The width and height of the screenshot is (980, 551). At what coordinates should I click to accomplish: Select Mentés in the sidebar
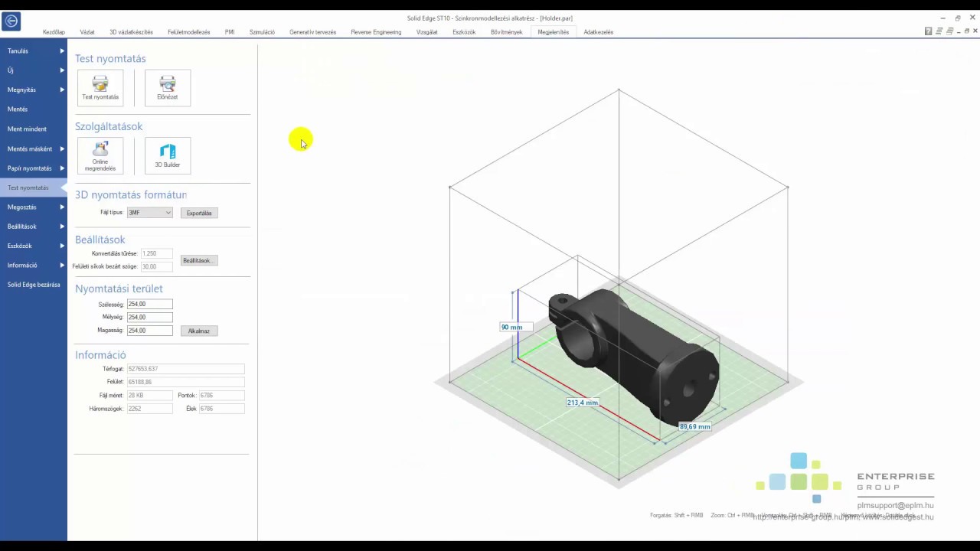pyautogui.click(x=34, y=109)
